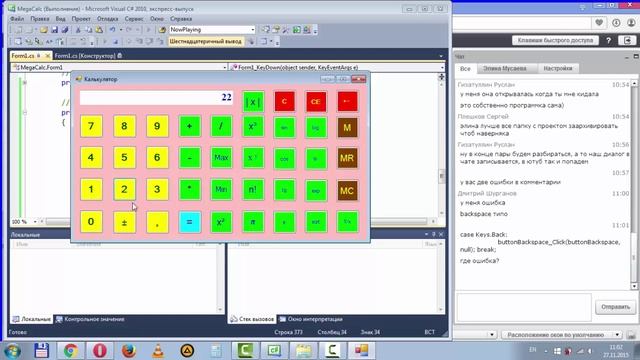This screenshot has width=640, height=360.
Task: Click red CE key on calculator
Action: 316,101
